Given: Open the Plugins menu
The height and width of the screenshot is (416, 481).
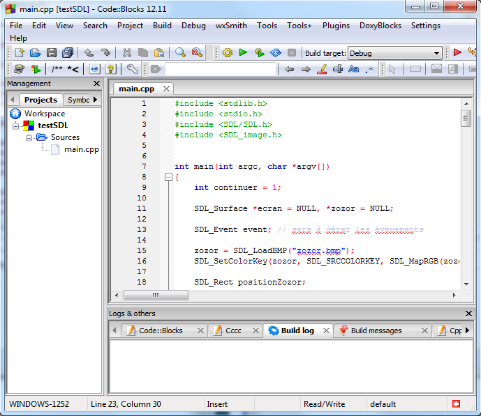Looking at the screenshot, I should 336,26.
